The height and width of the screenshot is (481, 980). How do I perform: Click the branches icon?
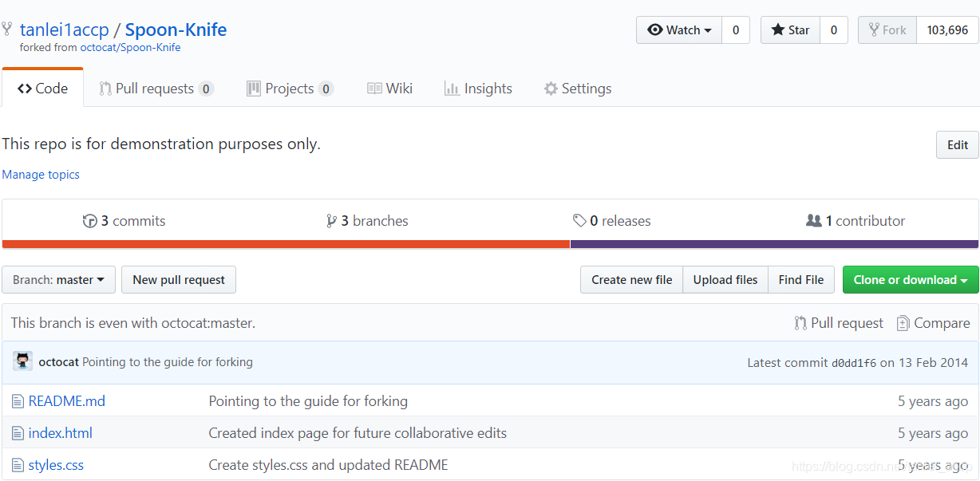[x=331, y=221]
